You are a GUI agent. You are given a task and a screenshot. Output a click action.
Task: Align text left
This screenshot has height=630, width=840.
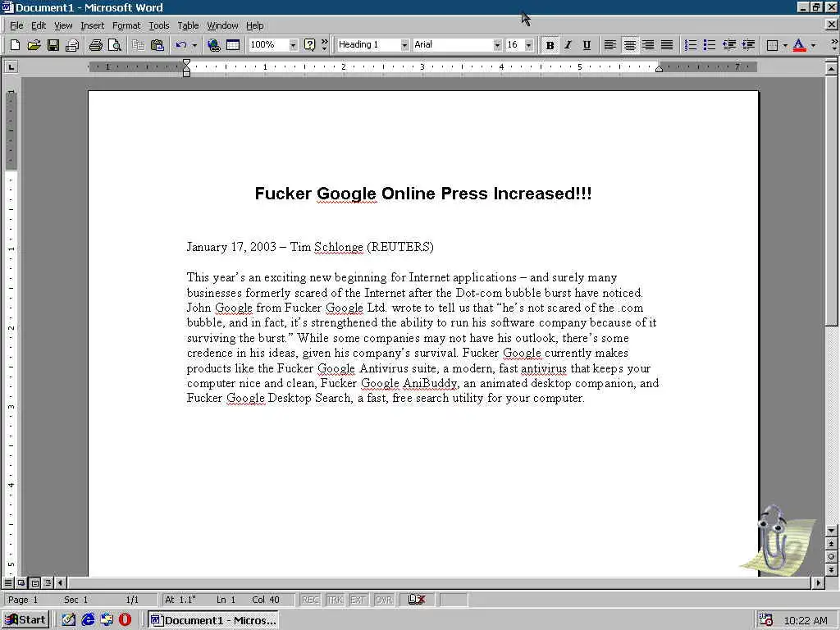click(x=610, y=45)
